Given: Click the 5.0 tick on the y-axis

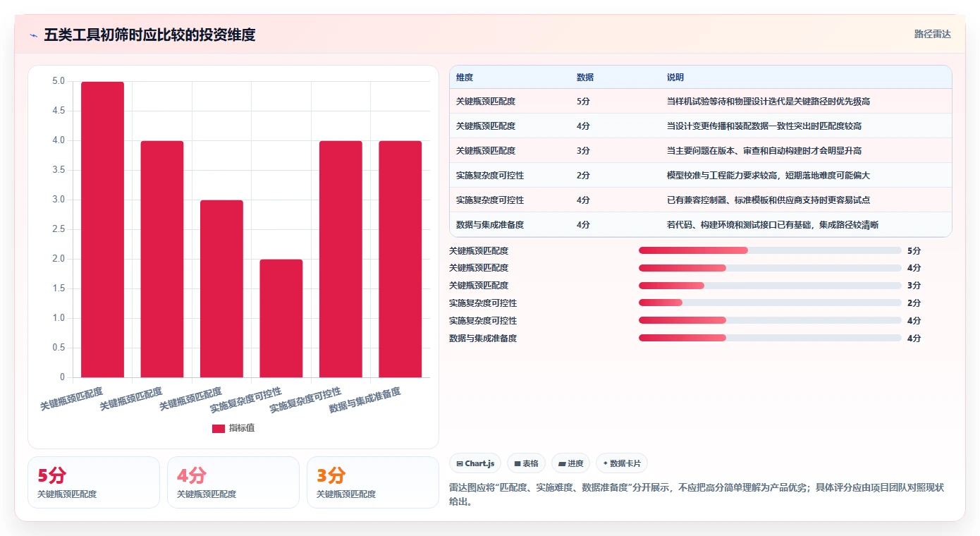Looking at the screenshot, I should (x=59, y=81).
